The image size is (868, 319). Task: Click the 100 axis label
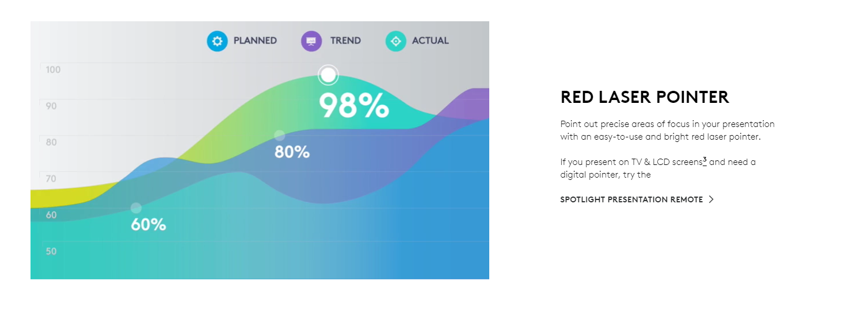53,70
